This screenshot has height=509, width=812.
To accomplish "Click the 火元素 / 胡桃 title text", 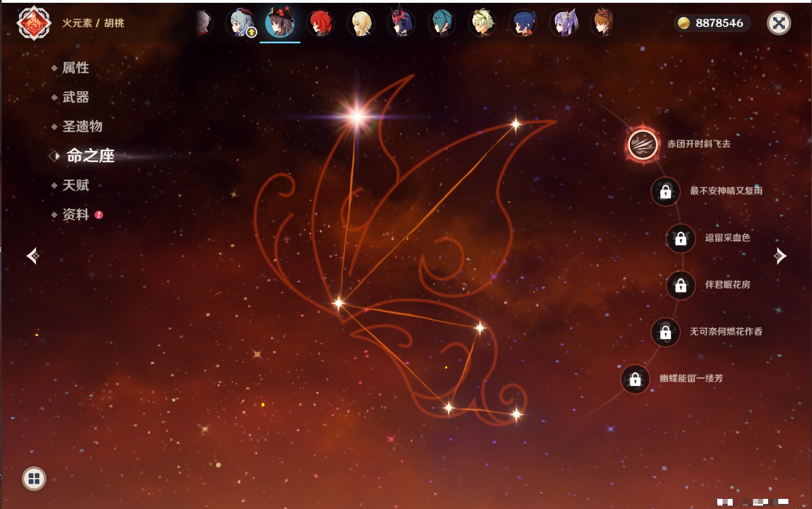I will point(93,23).
